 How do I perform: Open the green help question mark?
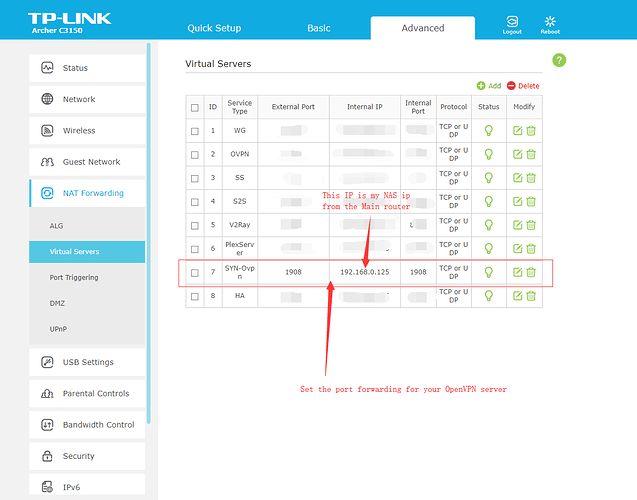(x=559, y=60)
